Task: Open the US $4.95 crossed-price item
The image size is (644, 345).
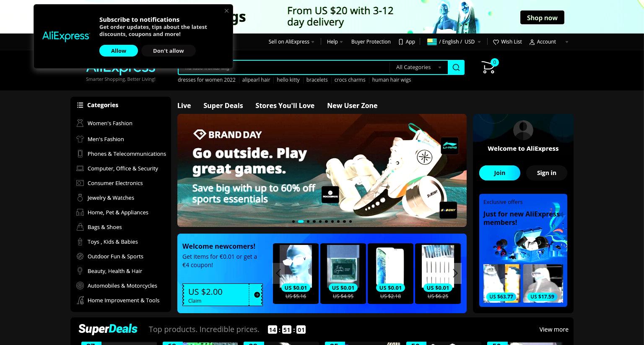Action: click(x=343, y=273)
